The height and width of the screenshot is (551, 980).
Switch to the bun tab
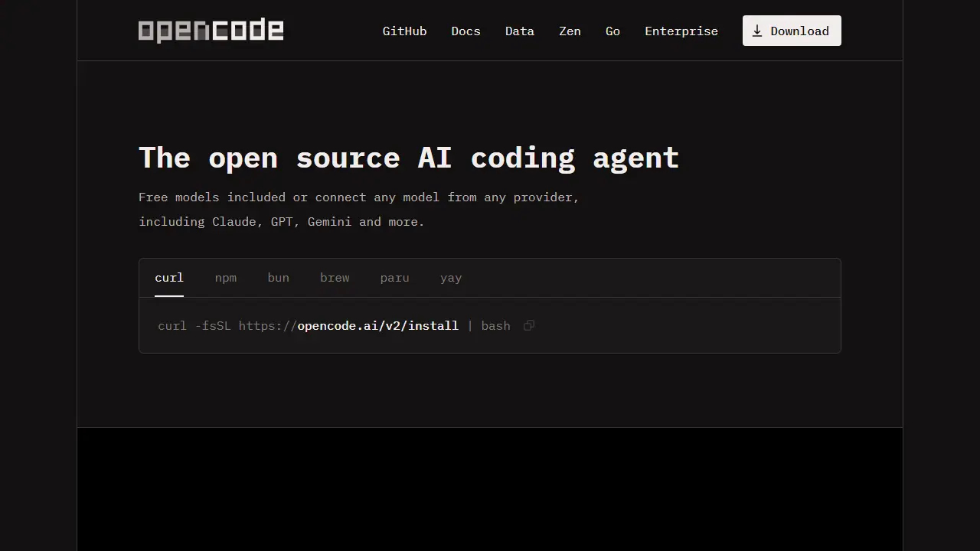coord(279,278)
